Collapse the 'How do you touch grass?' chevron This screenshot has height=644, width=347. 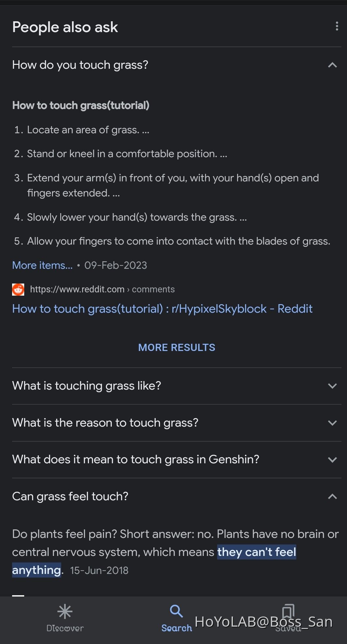[x=332, y=65]
